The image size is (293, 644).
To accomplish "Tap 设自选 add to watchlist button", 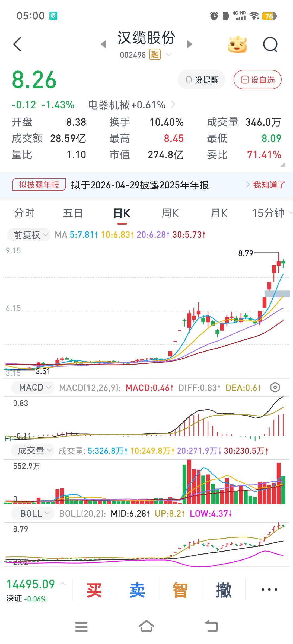I will (x=257, y=80).
